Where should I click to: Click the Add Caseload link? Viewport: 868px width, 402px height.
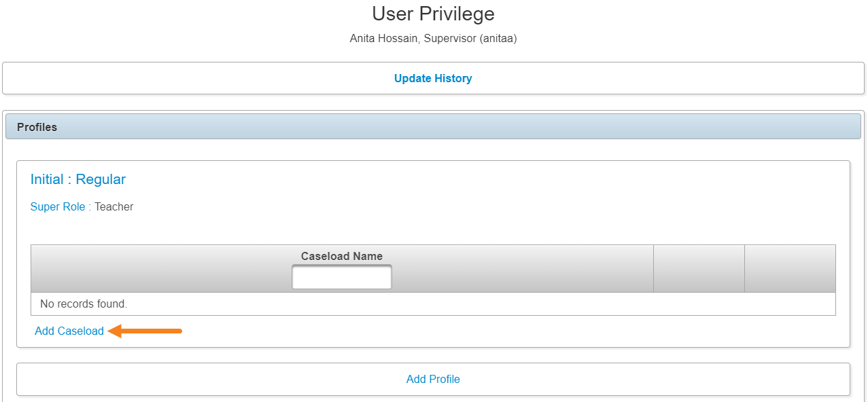[69, 331]
